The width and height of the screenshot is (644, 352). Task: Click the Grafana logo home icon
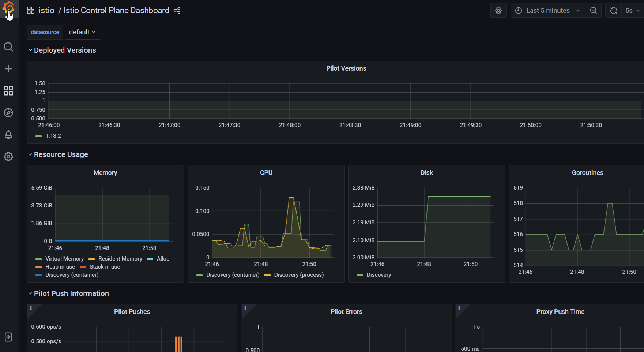8,8
